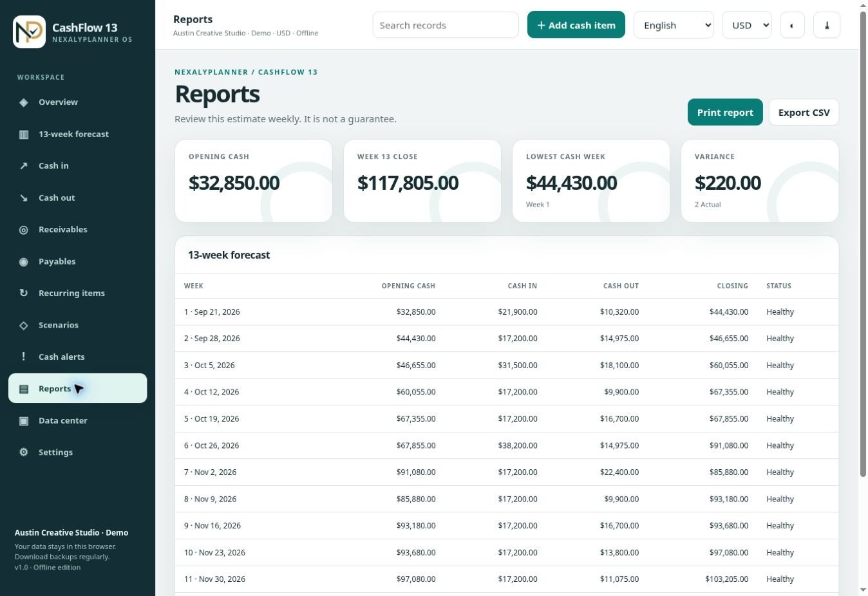Focus the Search records field

[446, 25]
